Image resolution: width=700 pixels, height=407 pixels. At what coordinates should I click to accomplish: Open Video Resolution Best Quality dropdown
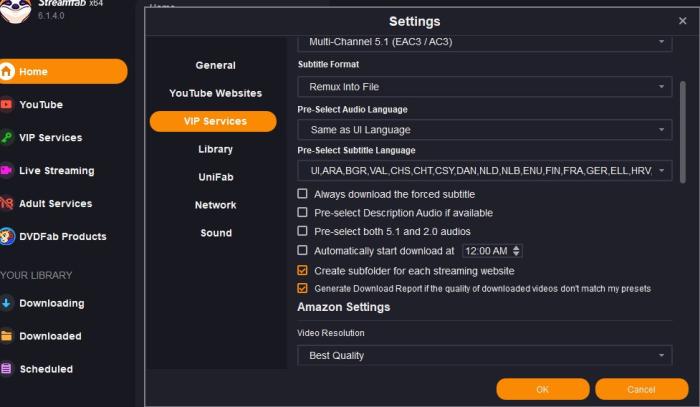484,355
